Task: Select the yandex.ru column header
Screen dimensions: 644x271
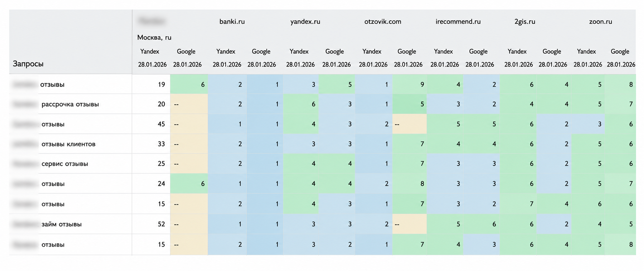Action: tap(305, 22)
